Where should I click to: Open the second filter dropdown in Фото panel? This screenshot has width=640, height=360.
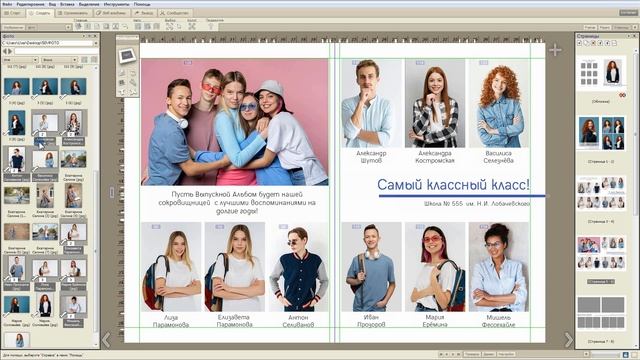(x=59, y=60)
